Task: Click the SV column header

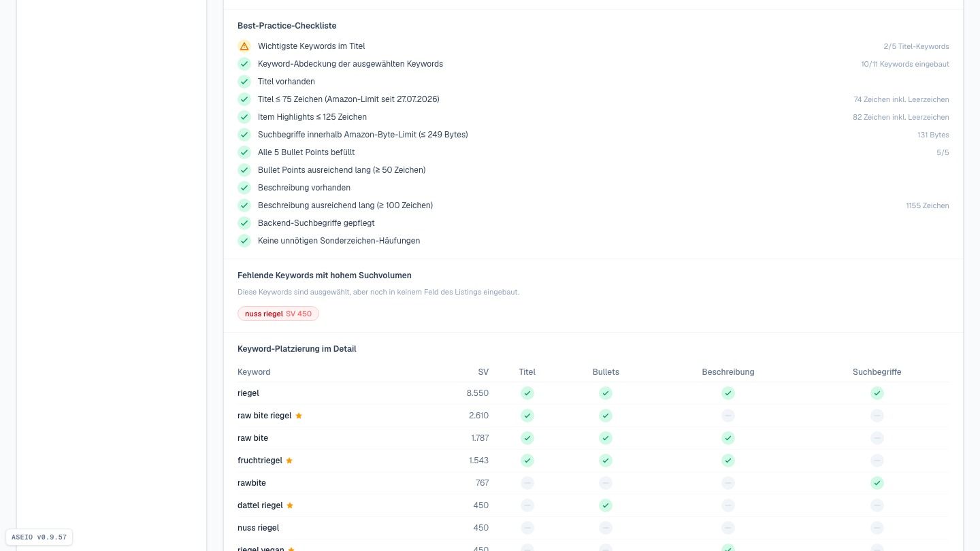Action: click(x=483, y=372)
